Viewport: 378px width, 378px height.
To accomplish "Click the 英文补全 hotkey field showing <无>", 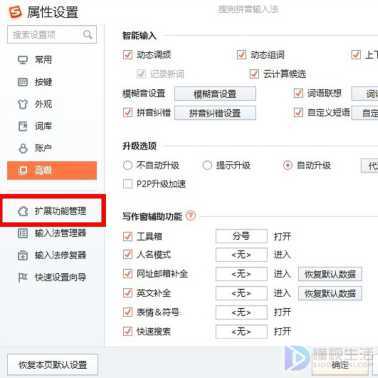I will [x=241, y=293].
